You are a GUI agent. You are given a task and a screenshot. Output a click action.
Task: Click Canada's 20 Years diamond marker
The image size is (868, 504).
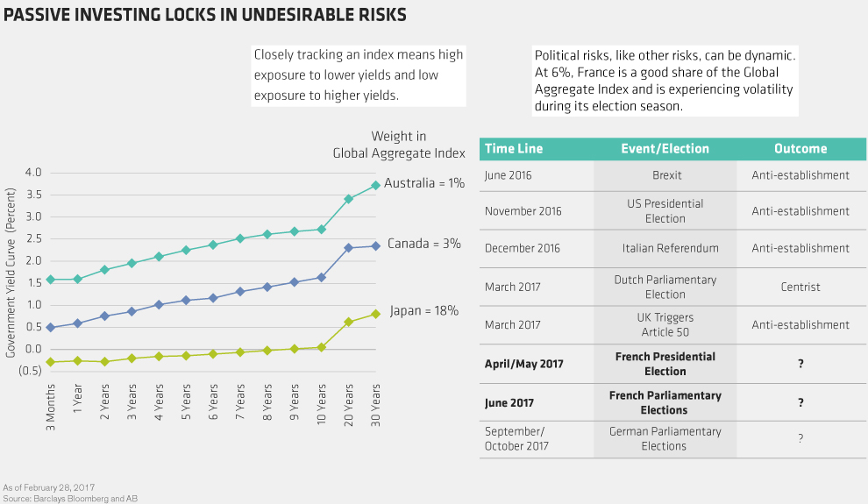349,248
